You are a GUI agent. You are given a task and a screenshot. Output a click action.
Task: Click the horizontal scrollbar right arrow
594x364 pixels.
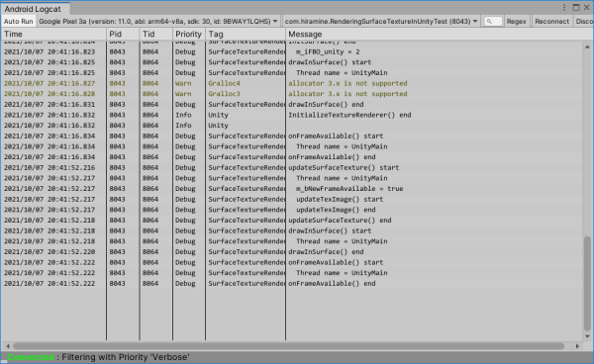coord(577,346)
